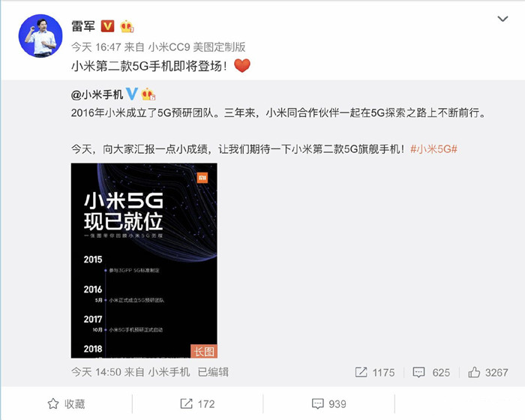Screen dimensions: 525x420
Task: Expand the post options chevron menu
Action: pyautogui.click(x=502, y=19)
